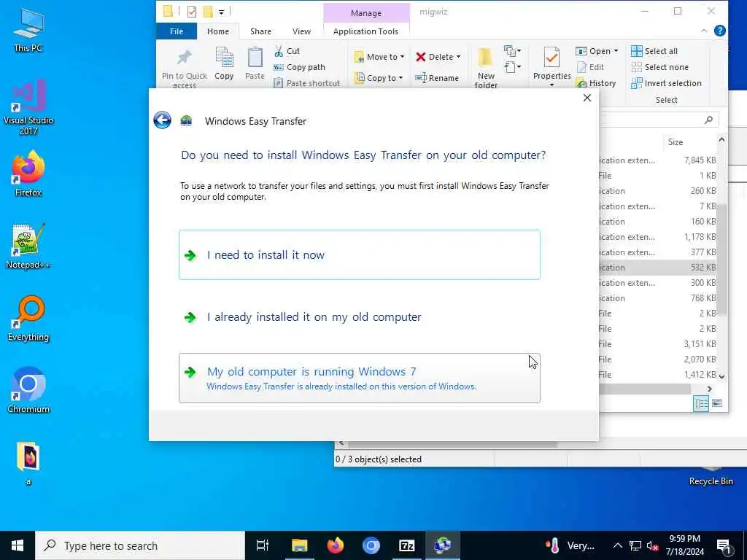Click Edit in the ribbon
This screenshot has width=747, height=560.
click(x=591, y=67)
